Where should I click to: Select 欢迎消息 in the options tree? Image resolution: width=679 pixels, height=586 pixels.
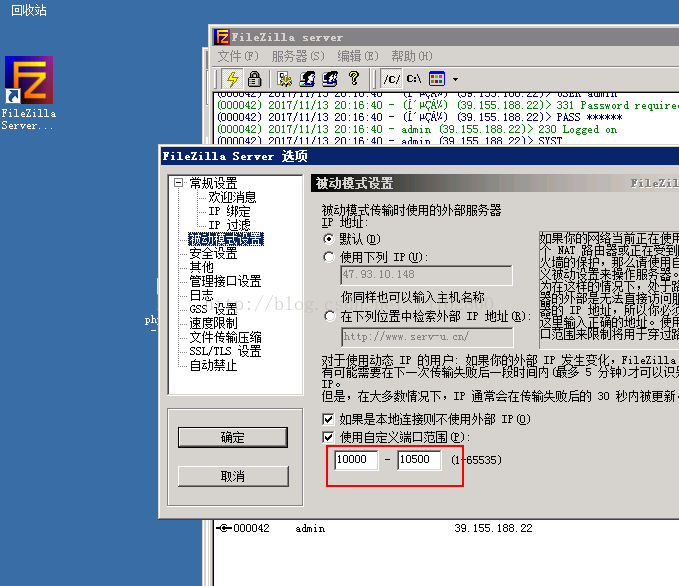[x=232, y=197]
